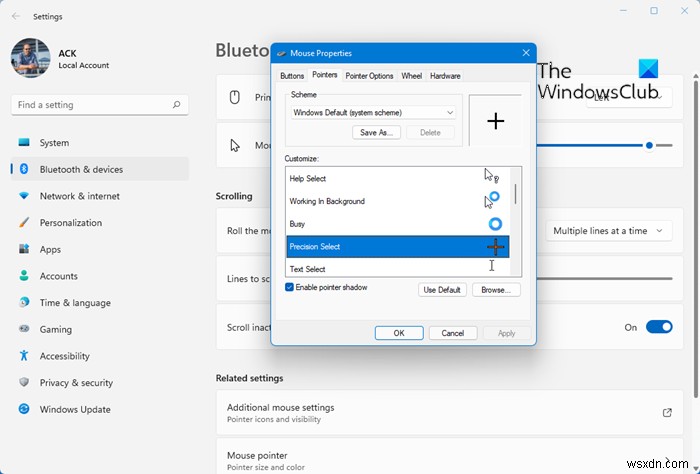This screenshot has height=474, width=700.
Task: Focus the Find a setting field
Action: coord(100,105)
